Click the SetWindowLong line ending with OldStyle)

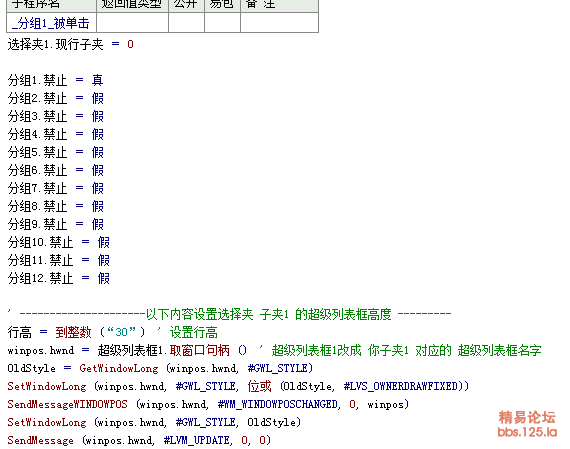click(154, 422)
